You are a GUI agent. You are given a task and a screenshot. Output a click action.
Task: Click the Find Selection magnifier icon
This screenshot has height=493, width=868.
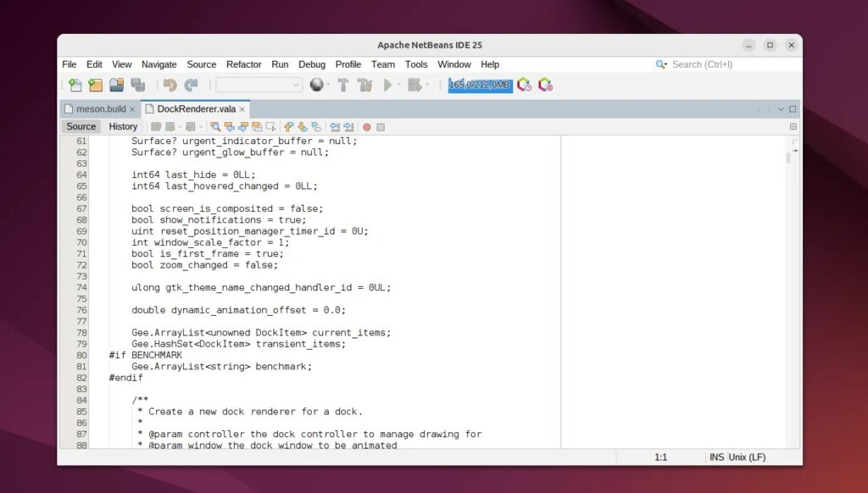click(x=216, y=126)
